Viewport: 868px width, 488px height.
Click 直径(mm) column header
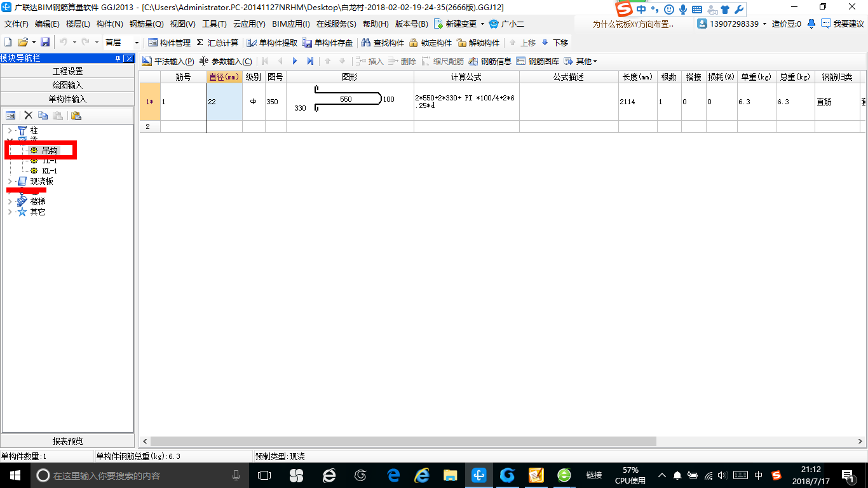click(224, 77)
